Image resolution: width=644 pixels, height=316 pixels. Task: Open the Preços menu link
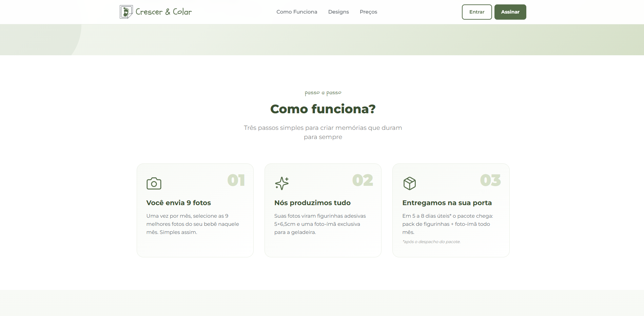click(x=368, y=12)
